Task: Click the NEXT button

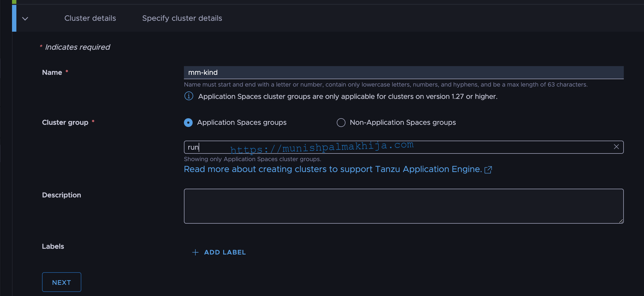Action: click(x=62, y=282)
